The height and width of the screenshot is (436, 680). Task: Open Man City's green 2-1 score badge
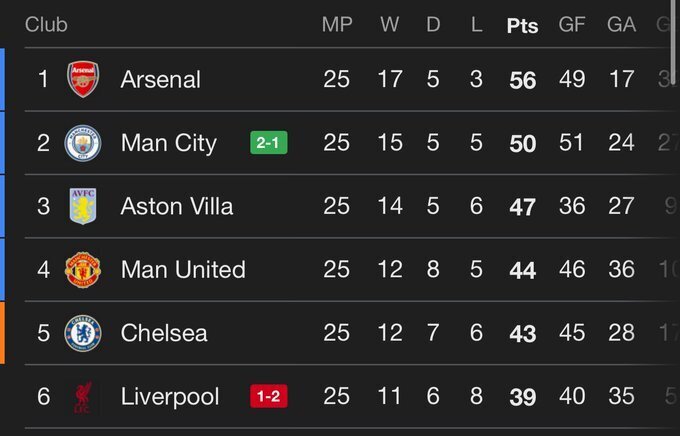point(268,143)
